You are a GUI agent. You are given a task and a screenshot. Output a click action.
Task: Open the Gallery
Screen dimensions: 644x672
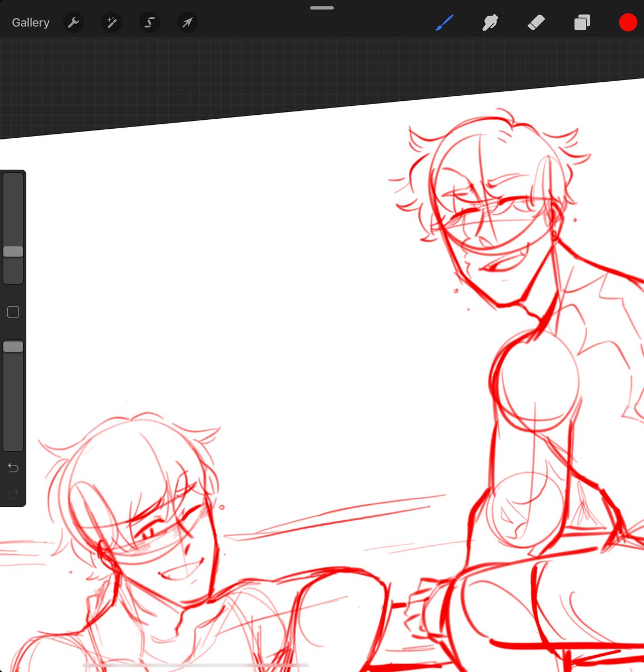(31, 22)
